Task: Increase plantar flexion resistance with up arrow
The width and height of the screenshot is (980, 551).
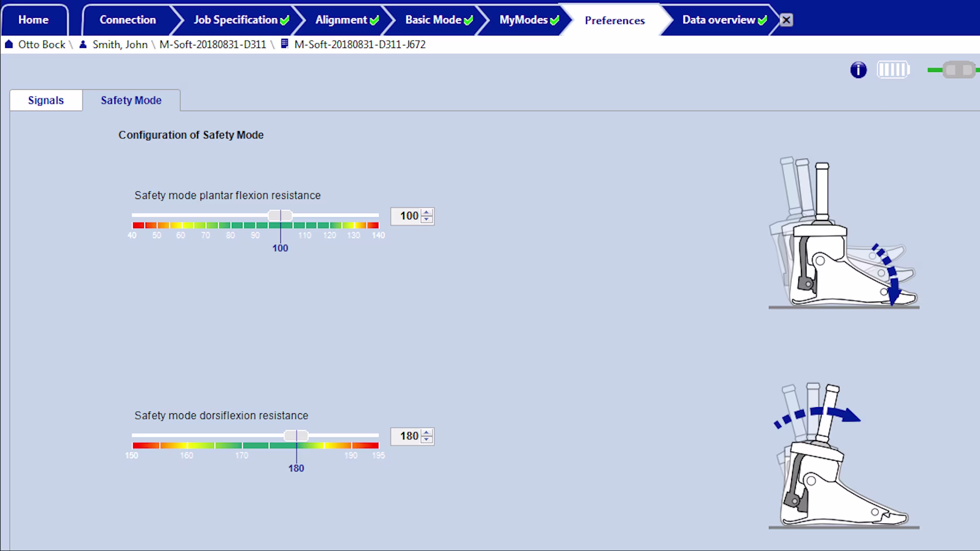Action: (427, 212)
